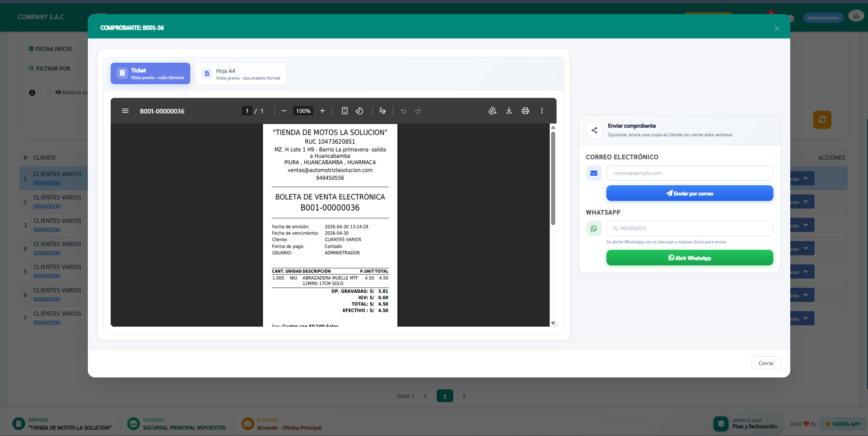Zoom in on the PDF ticket
868x436 pixels.
(322, 111)
